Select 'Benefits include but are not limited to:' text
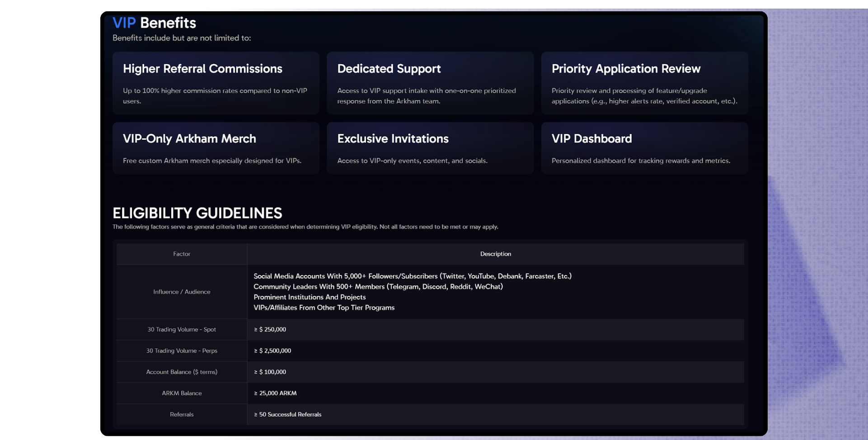This screenshot has height=440, width=868. click(x=182, y=38)
